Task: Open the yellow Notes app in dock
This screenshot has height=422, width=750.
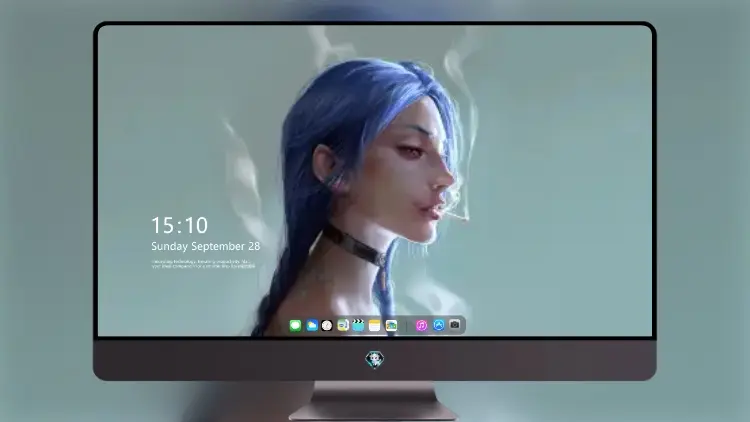Action: [x=375, y=326]
